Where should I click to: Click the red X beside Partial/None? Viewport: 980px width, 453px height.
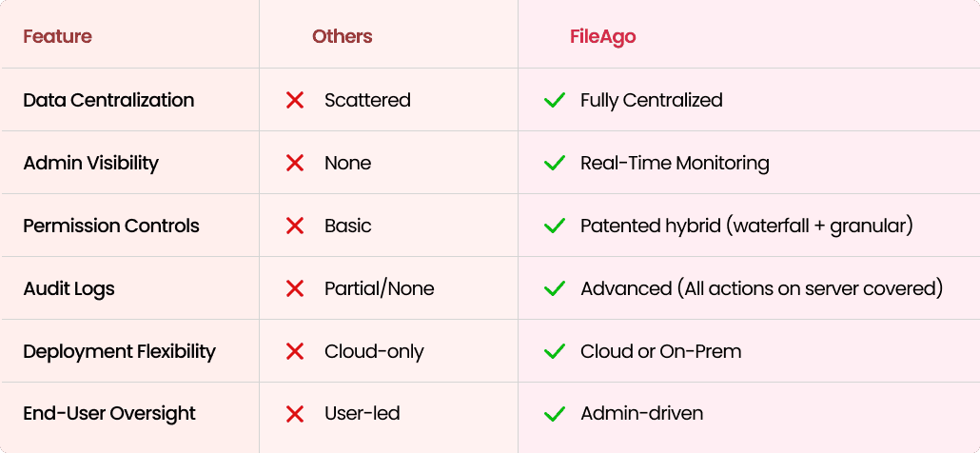294,288
